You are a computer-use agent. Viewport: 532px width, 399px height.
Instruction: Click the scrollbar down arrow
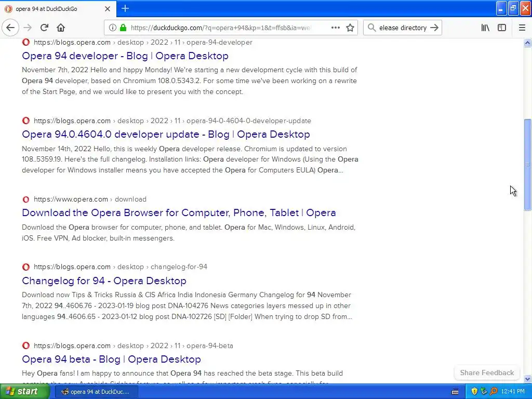click(x=527, y=379)
